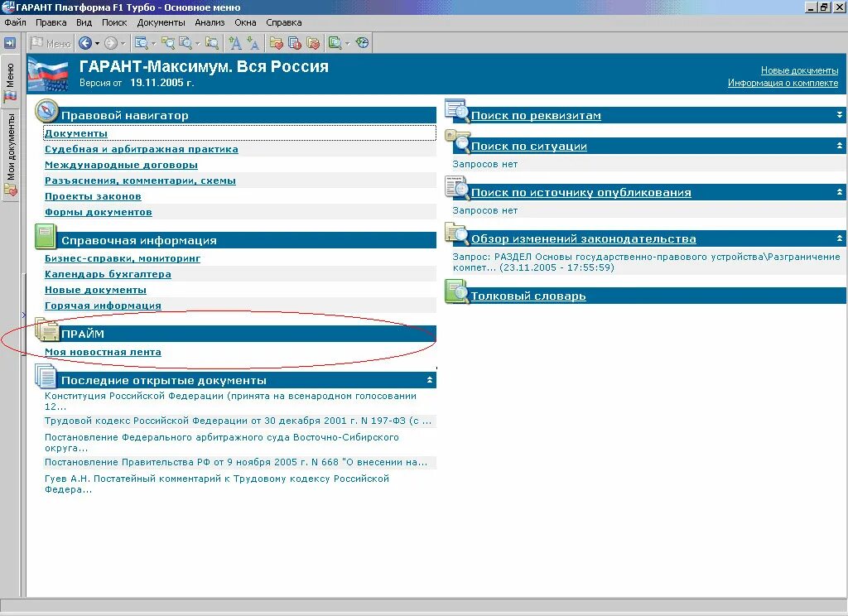
Task: Open dropdown next to green book search icon
Action: (347, 43)
